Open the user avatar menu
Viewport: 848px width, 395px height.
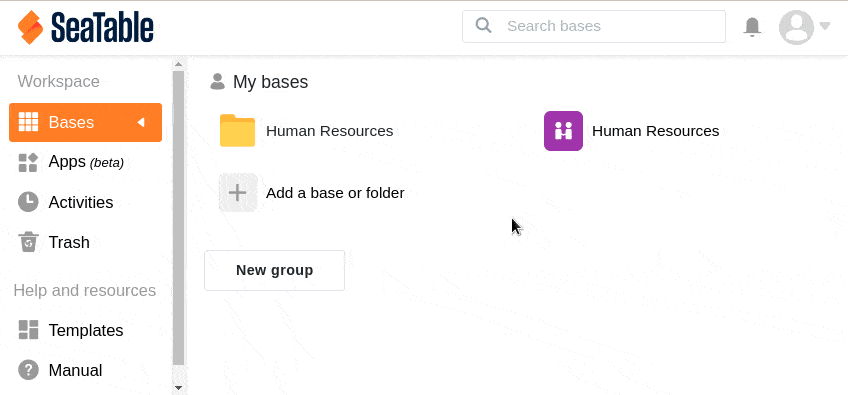796,27
